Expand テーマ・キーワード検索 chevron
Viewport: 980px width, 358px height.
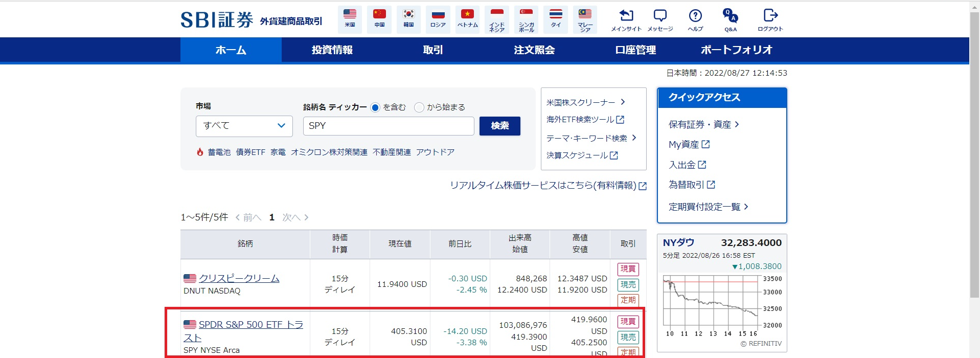pyautogui.click(x=634, y=138)
